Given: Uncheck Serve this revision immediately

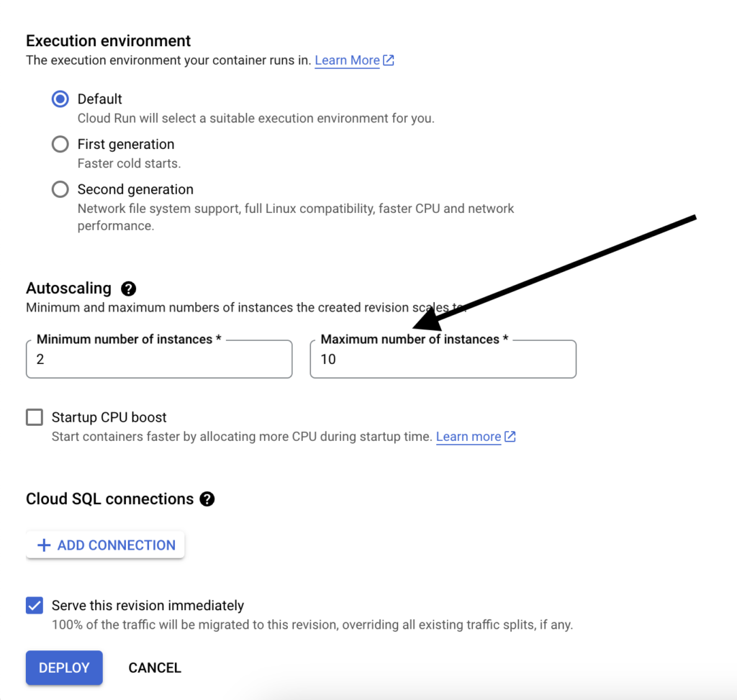Looking at the screenshot, I should point(34,606).
